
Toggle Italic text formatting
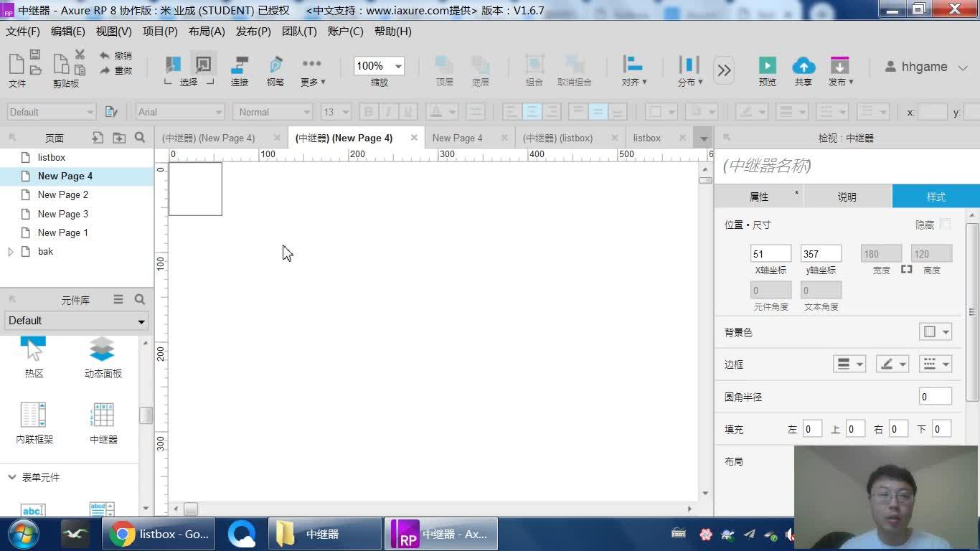(388, 112)
